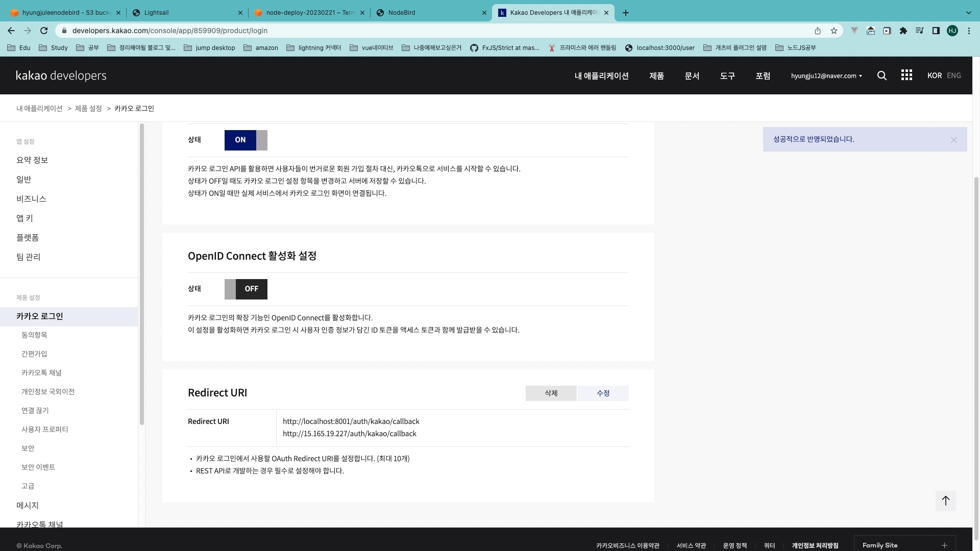Toggle Kakao Login status ON switch
This screenshot has width=980, height=551.
pos(246,140)
